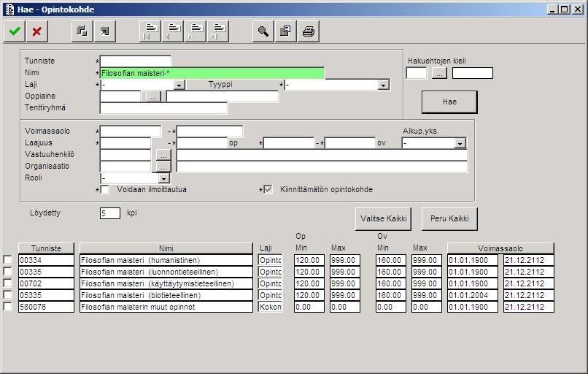Select the row checkbox for 00335
The width and height of the screenshot is (588, 374).
click(x=7, y=272)
